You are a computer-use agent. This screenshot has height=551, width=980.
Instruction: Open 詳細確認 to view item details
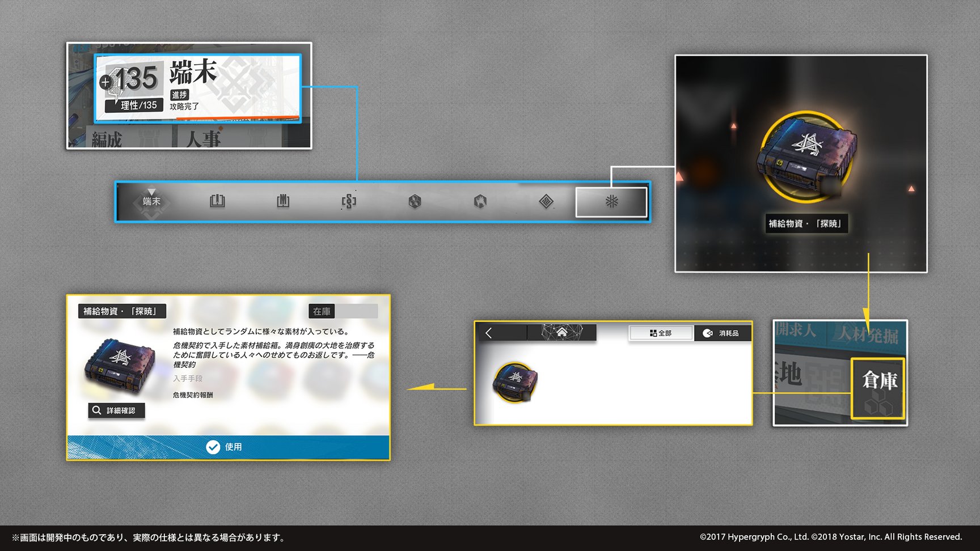click(x=116, y=410)
